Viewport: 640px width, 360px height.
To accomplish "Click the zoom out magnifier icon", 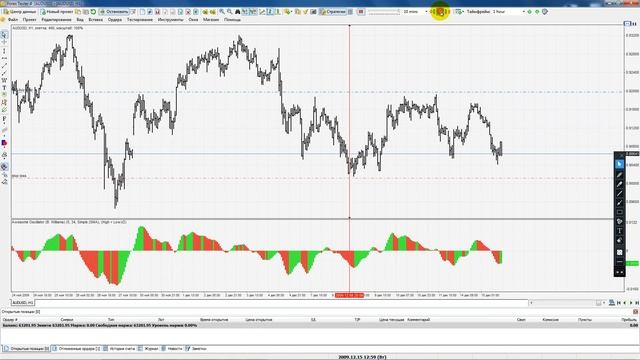I will 229,12.
